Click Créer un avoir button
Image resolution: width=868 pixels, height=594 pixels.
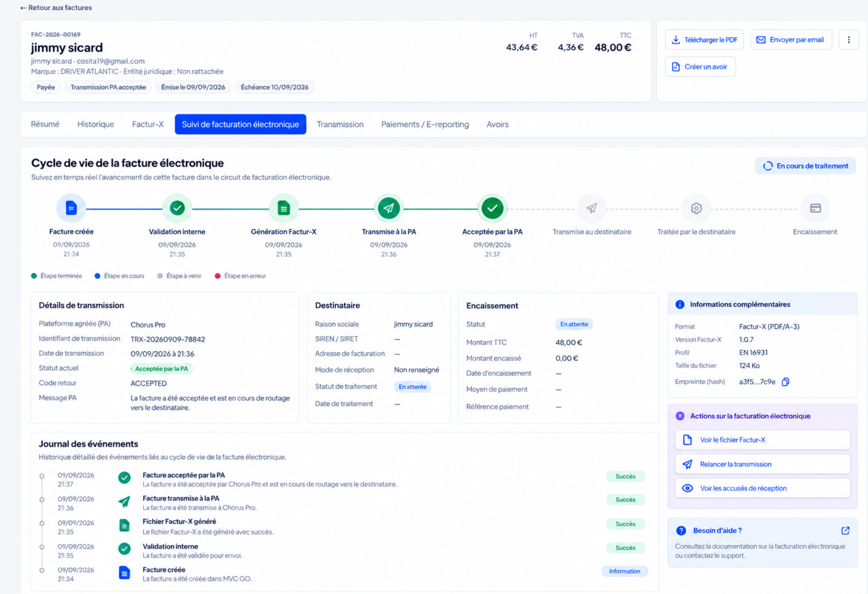[x=700, y=67]
